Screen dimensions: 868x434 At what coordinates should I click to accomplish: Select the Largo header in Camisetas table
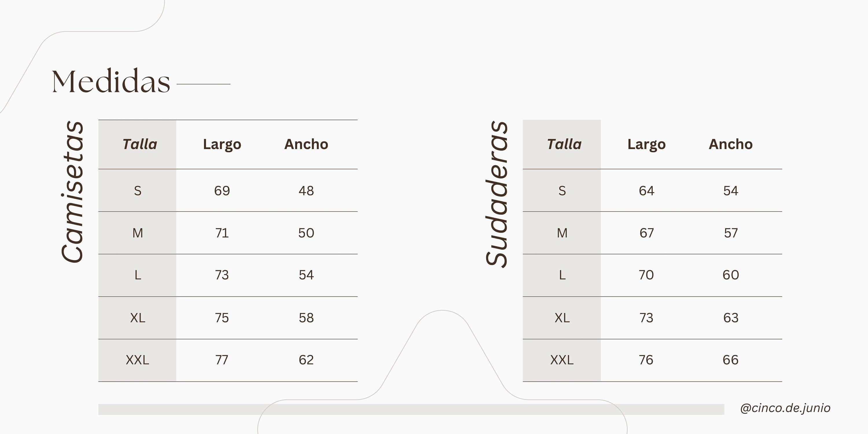(222, 144)
